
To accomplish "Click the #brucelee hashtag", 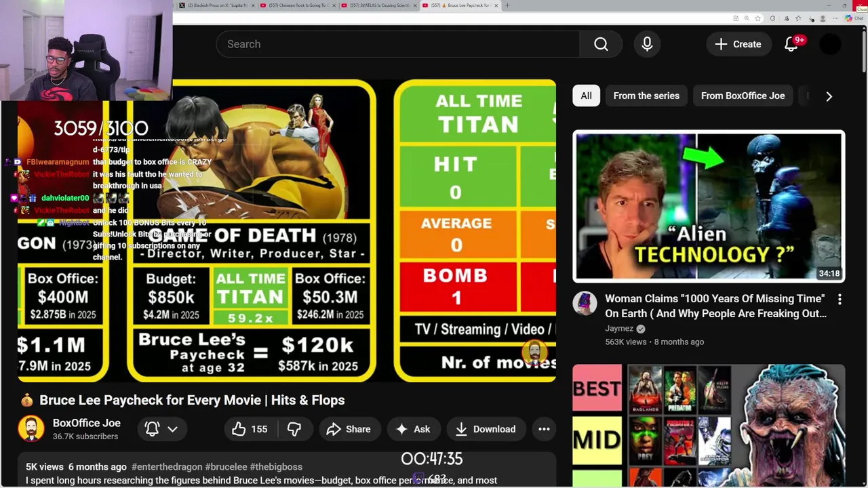I will [226, 467].
